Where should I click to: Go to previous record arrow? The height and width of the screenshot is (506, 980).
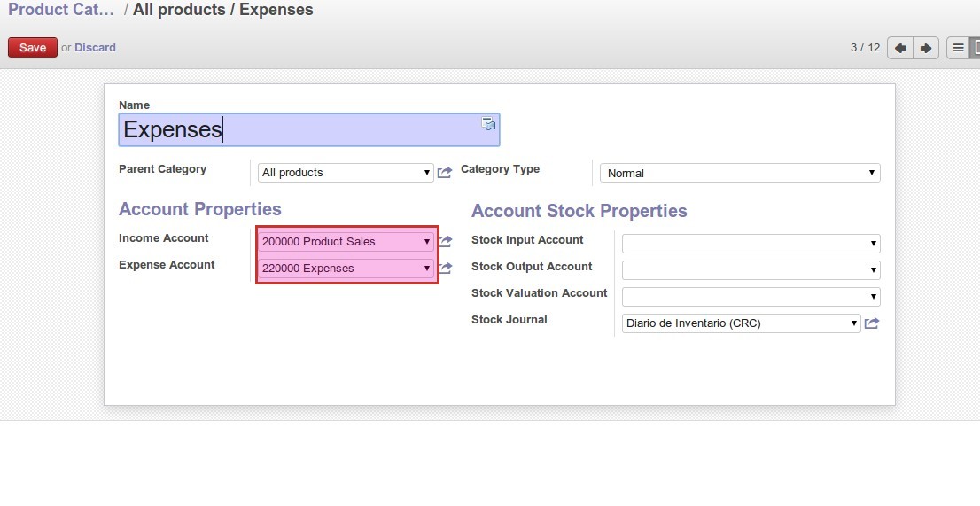click(x=900, y=48)
